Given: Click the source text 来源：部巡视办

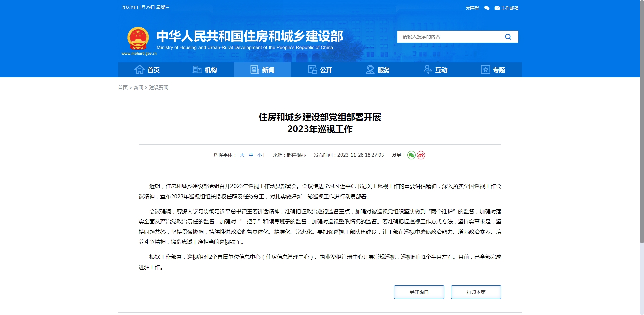Looking at the screenshot, I should click(289, 155).
